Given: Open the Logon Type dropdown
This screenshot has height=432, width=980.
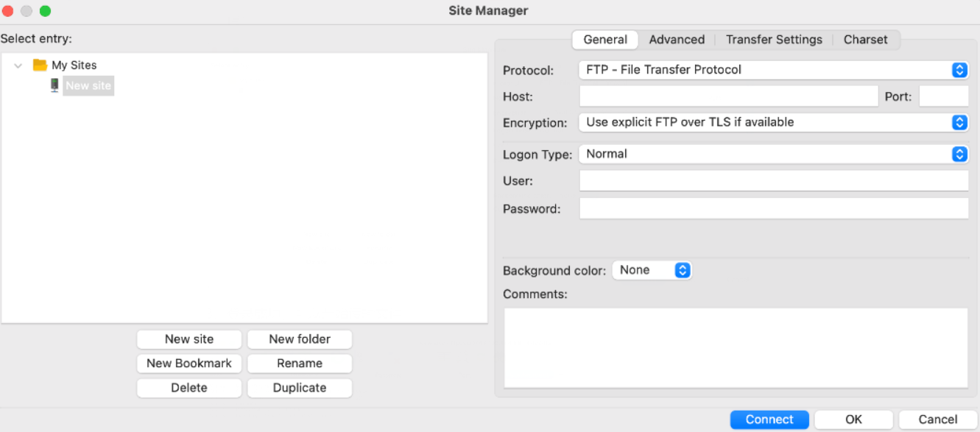Looking at the screenshot, I should pyautogui.click(x=773, y=154).
